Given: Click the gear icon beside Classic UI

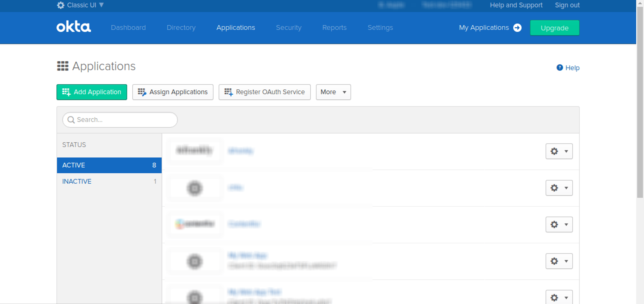Looking at the screenshot, I should point(61,5).
